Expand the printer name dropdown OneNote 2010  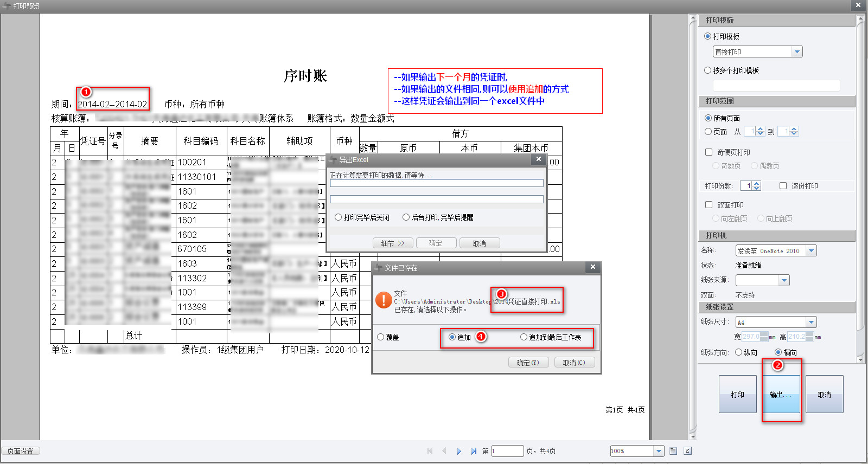click(x=811, y=251)
